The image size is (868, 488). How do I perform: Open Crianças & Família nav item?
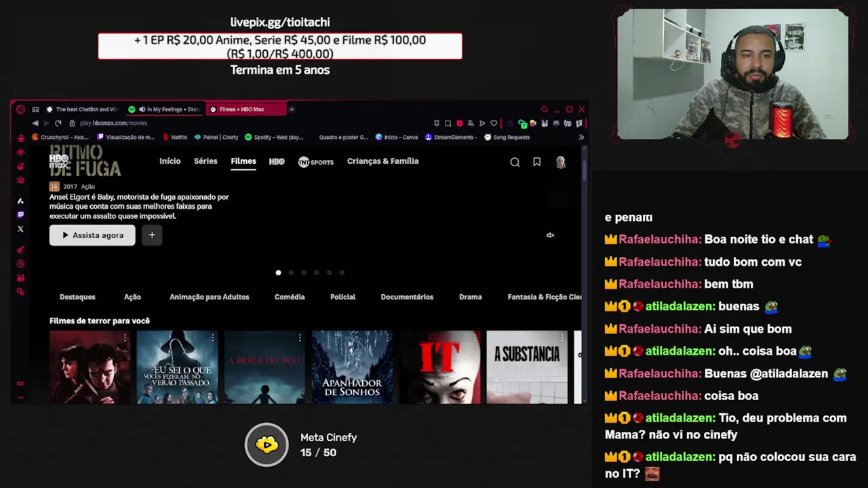[x=382, y=161]
